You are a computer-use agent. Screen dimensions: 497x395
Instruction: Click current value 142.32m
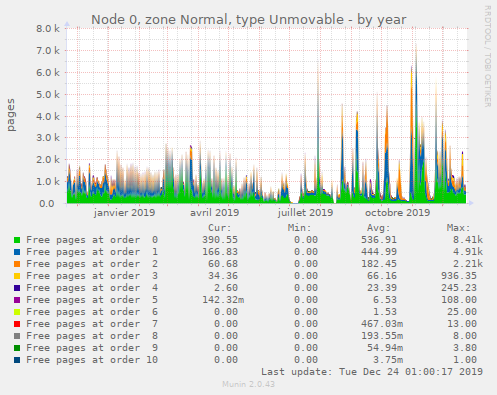[223, 300]
